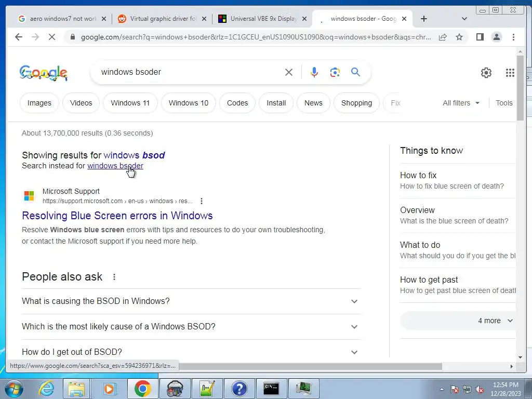Open the Windows Start menu
Screen dimensions: 532x399
point(14,389)
